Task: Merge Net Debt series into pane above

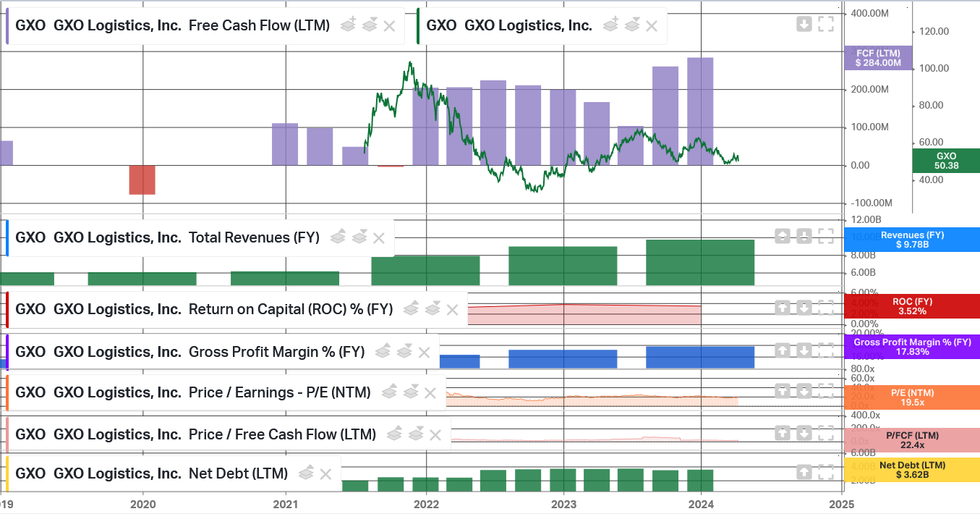Action: (306, 473)
